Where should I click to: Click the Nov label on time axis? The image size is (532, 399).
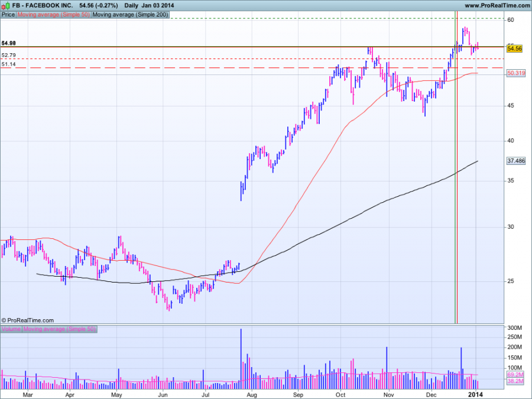point(389,395)
